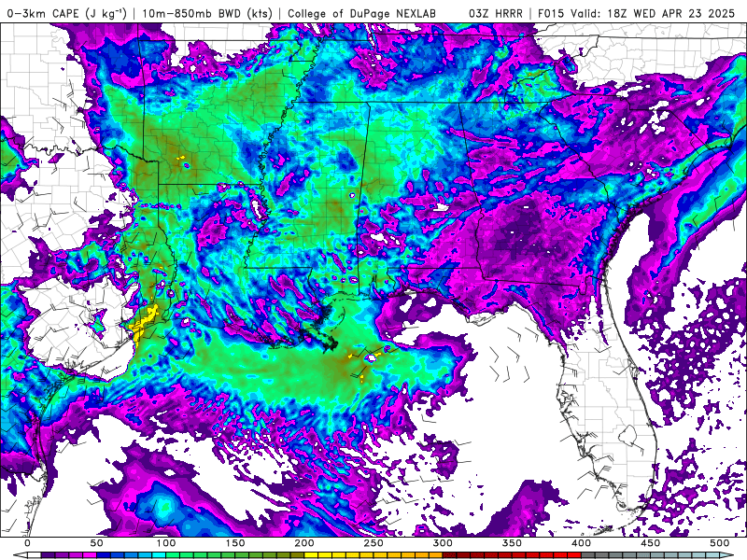Click the '100' colorbar label
Image resolution: width=747 pixels, height=560 pixels.
pyautogui.click(x=166, y=543)
